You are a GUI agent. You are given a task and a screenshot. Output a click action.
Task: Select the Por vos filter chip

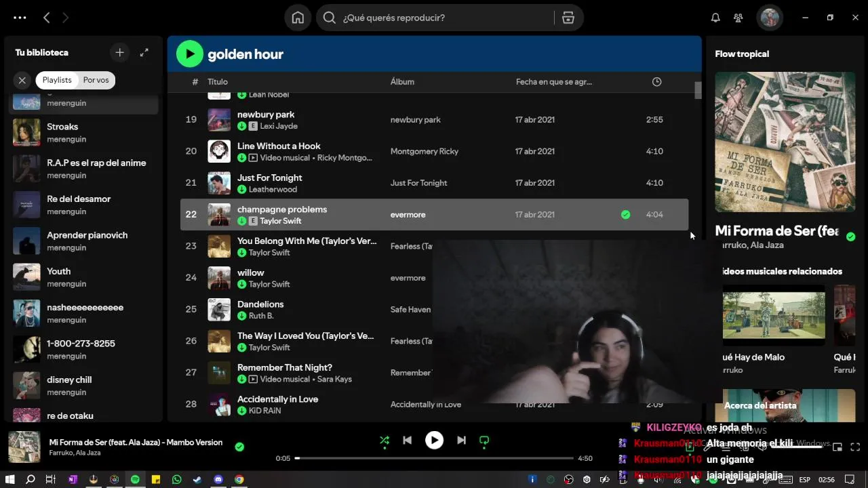(96, 80)
